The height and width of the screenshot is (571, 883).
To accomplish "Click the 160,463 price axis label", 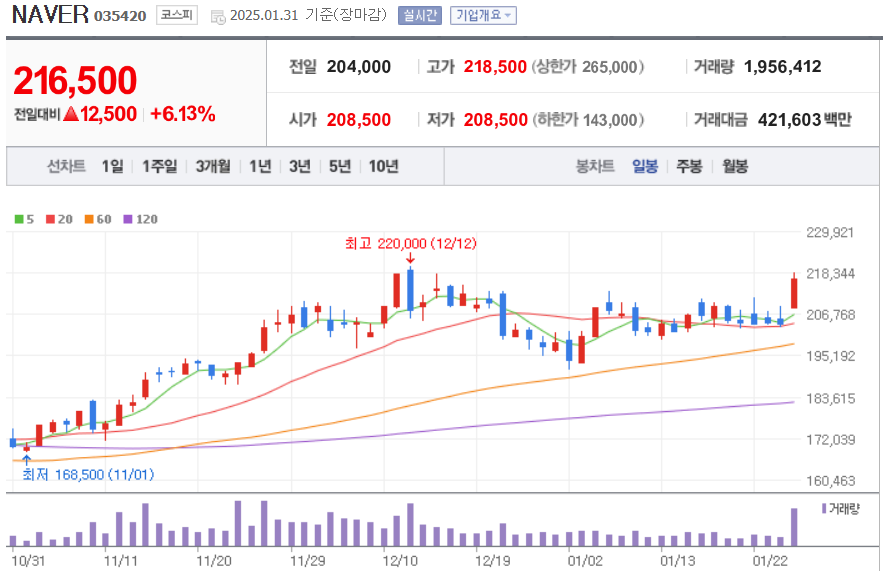I will pos(831,481).
